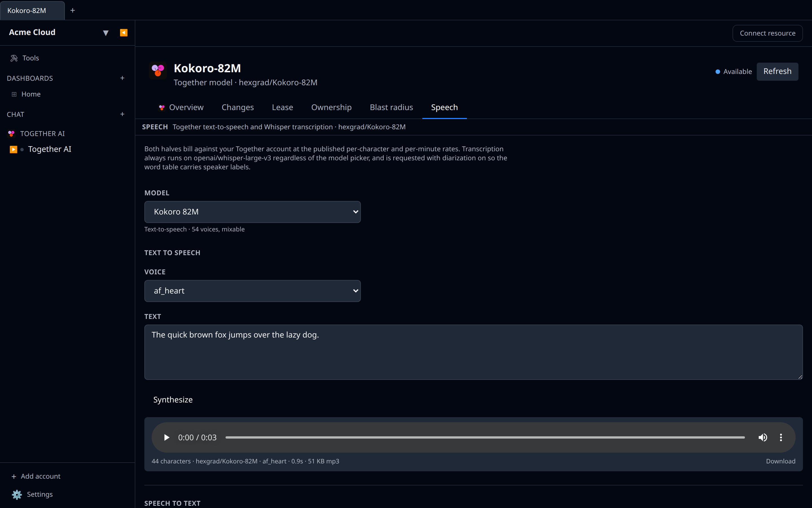
Task: Click the Kokoro-82M model logo icon
Action: 158,70
